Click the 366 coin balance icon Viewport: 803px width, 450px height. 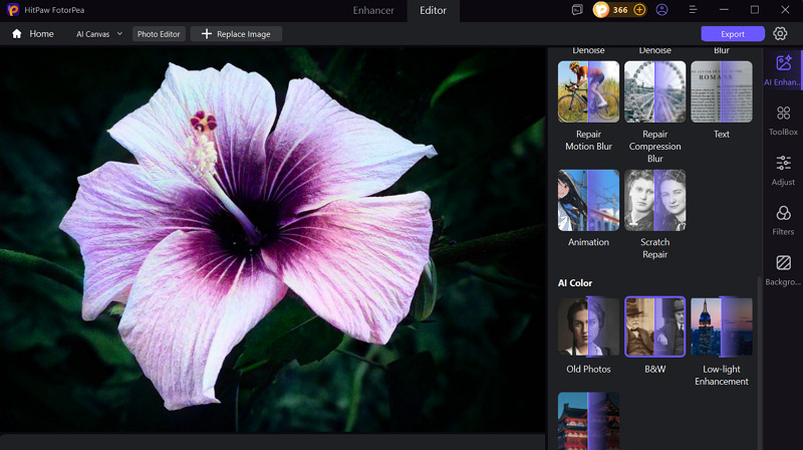point(601,10)
